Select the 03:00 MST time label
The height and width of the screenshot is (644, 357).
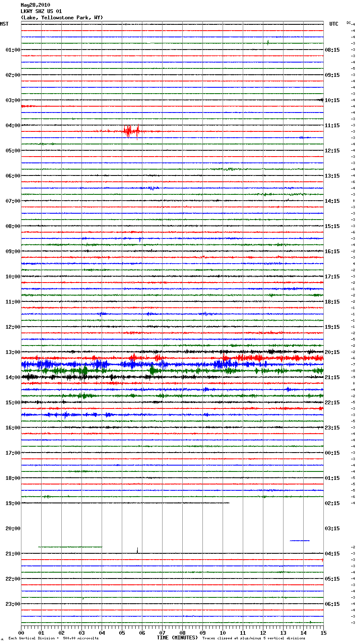tap(13, 100)
